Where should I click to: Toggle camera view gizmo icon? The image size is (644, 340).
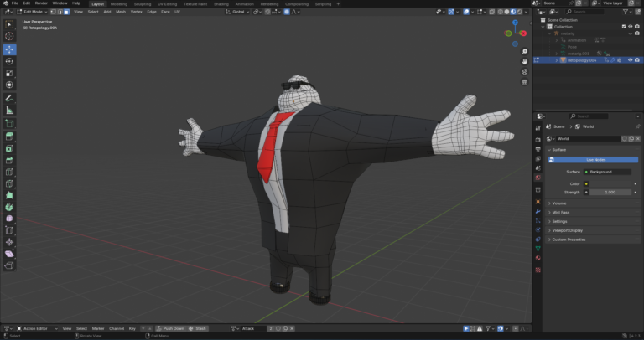(524, 71)
